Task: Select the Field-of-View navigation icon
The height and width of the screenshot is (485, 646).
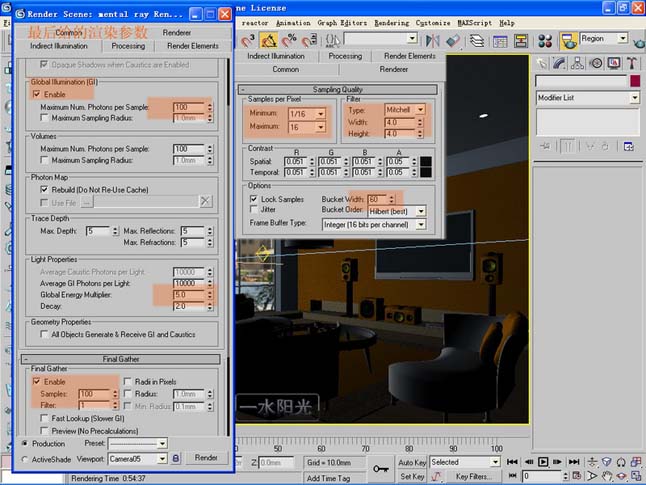Action: pyautogui.click(x=592, y=476)
